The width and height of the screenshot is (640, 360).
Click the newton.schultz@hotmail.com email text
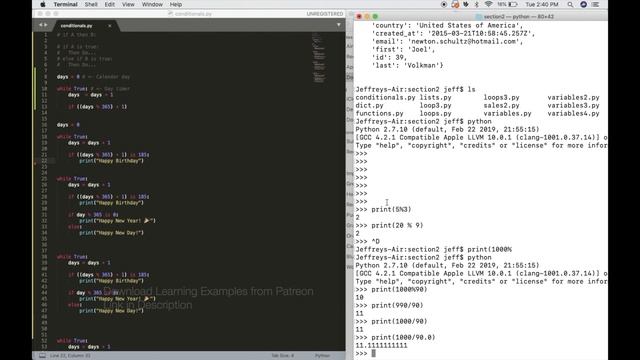click(464, 41)
